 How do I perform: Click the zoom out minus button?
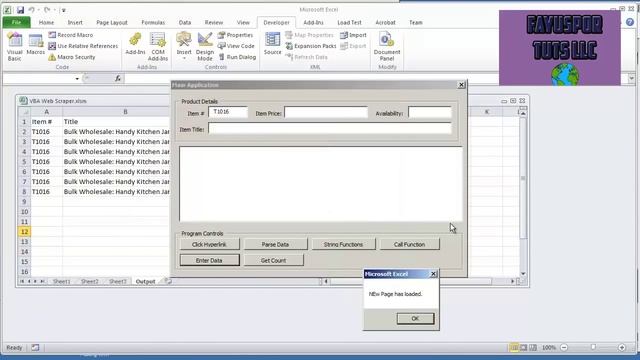click(x=564, y=347)
